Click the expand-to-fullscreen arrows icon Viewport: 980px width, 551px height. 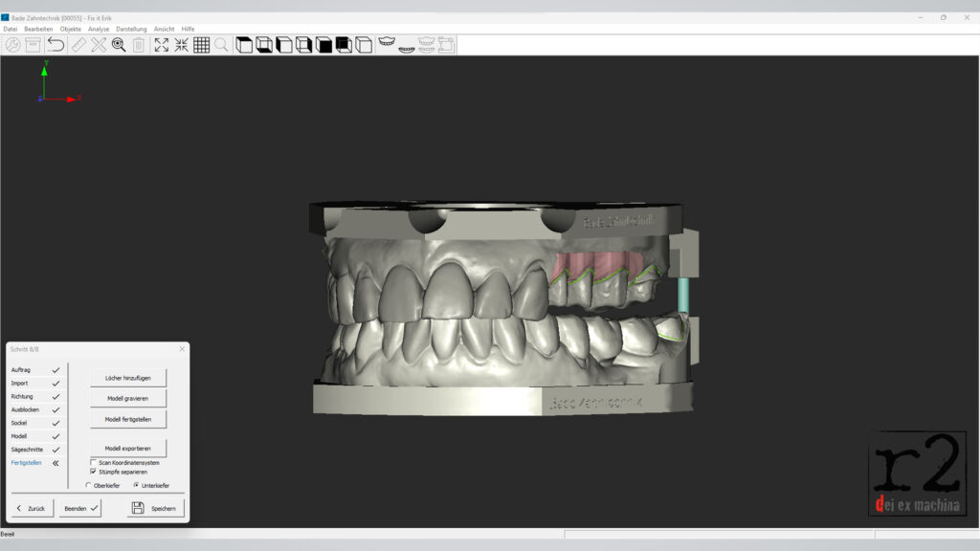click(161, 45)
